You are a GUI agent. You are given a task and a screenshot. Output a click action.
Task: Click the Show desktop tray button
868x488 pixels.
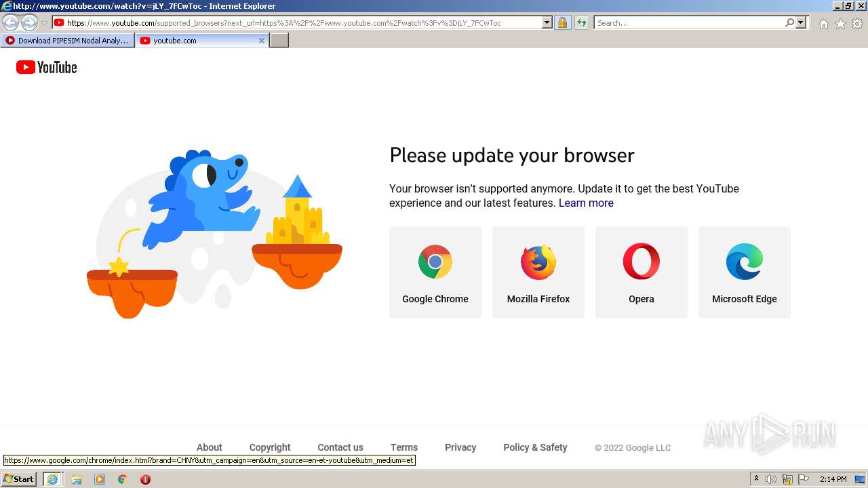pyautogui.click(x=861, y=479)
